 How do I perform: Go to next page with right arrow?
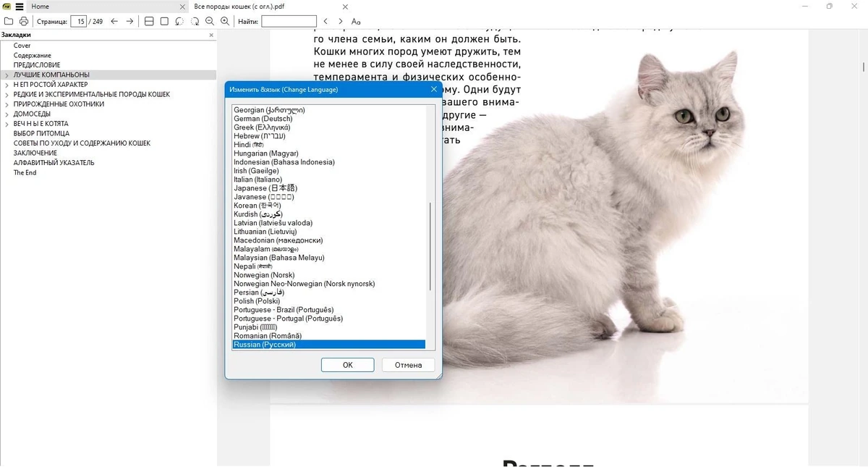[x=129, y=21]
